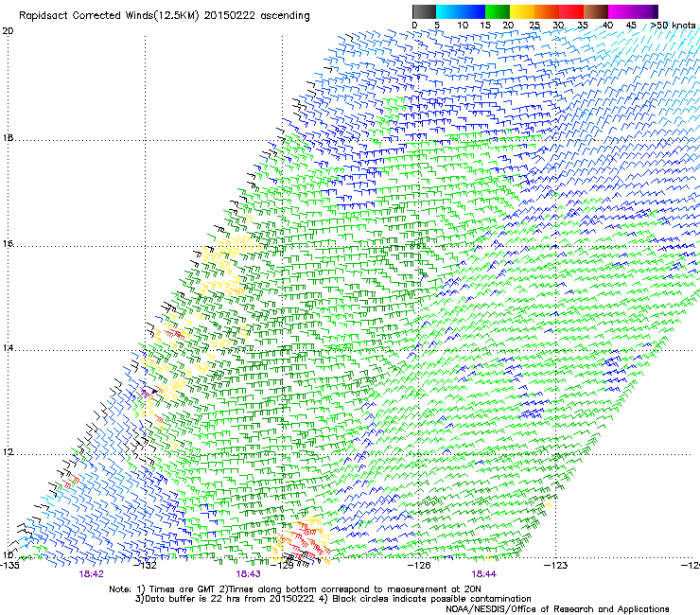This screenshot has width=700, height=615.
Task: Click the magenta 40-45 knots legend swatch
Action: 621,11
